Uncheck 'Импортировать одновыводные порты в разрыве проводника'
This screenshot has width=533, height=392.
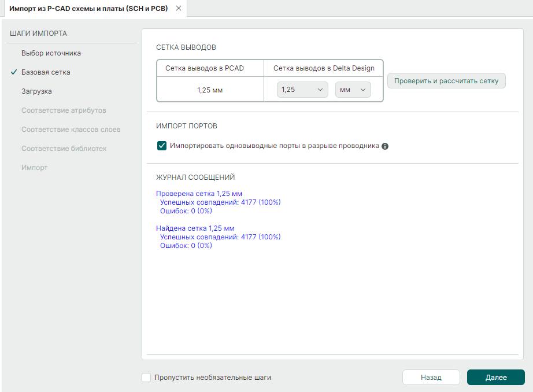162,146
